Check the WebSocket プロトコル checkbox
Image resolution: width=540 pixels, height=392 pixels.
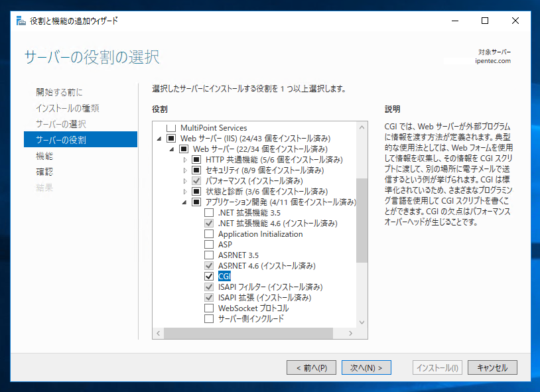(x=209, y=308)
